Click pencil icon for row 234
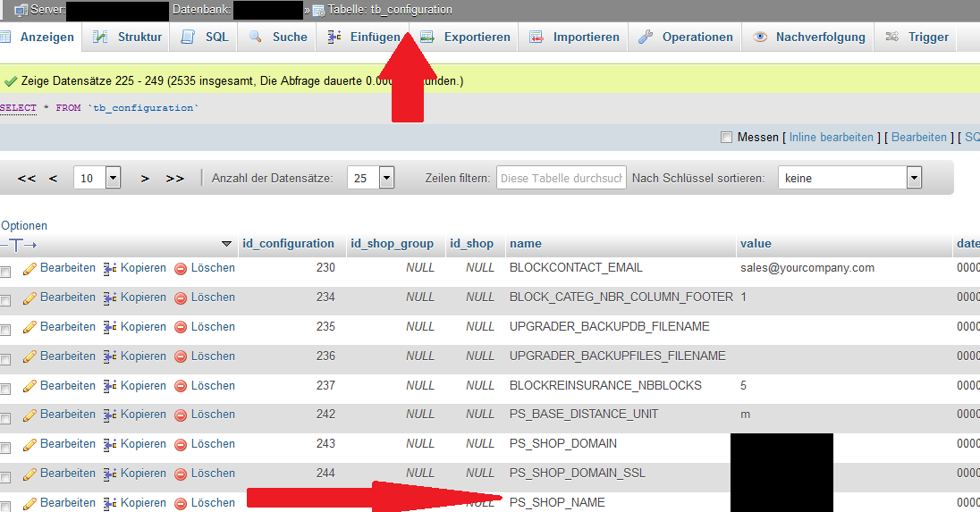Screen dimensions: 980x512 (30, 298)
